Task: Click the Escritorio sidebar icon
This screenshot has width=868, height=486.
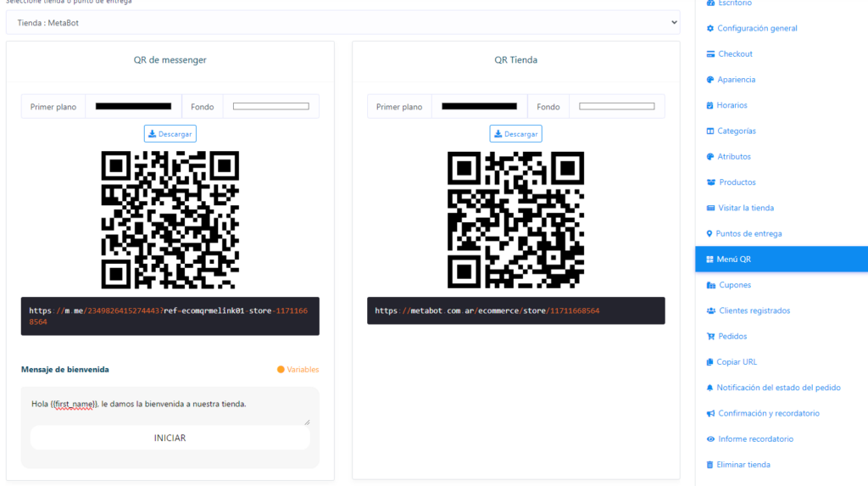Action: click(x=710, y=3)
